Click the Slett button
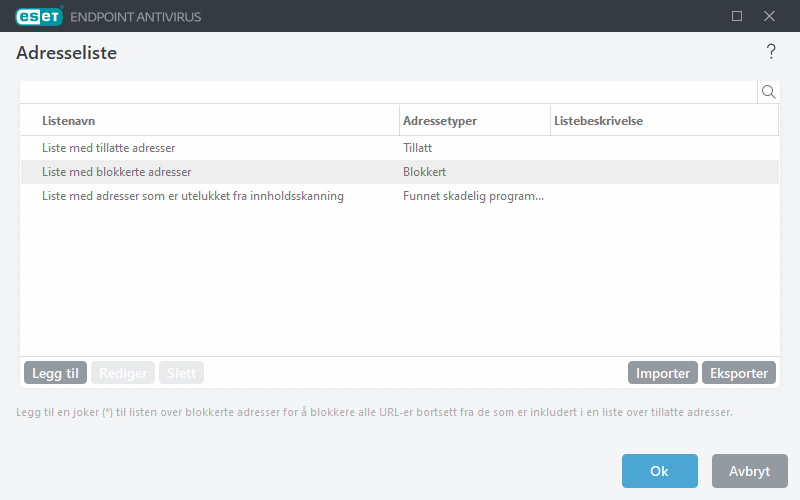The image size is (800, 500). (181, 373)
